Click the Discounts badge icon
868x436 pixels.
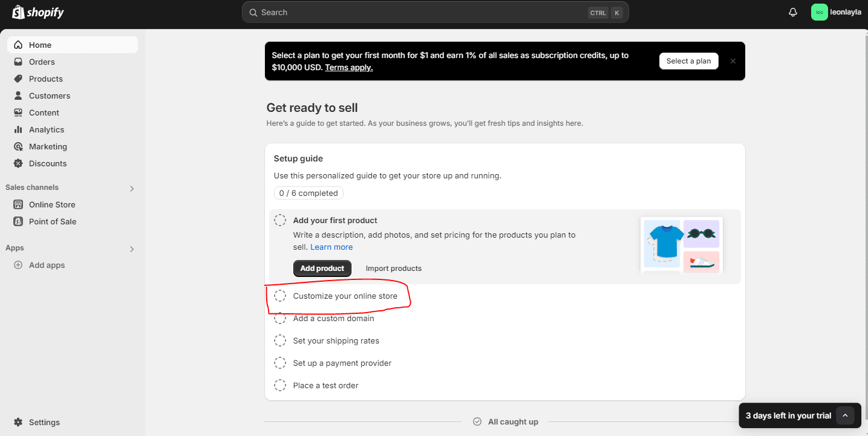[18, 163]
